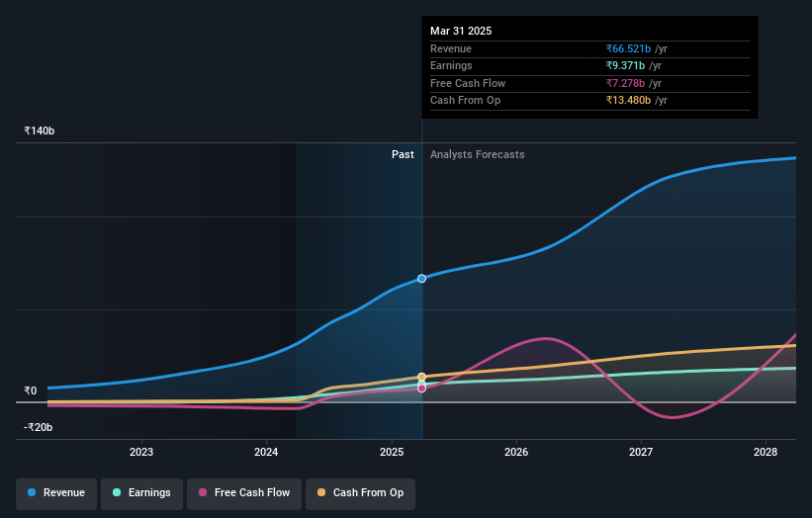Click the ₹0 y-axis label
This screenshot has width=812, height=518.
(x=31, y=391)
